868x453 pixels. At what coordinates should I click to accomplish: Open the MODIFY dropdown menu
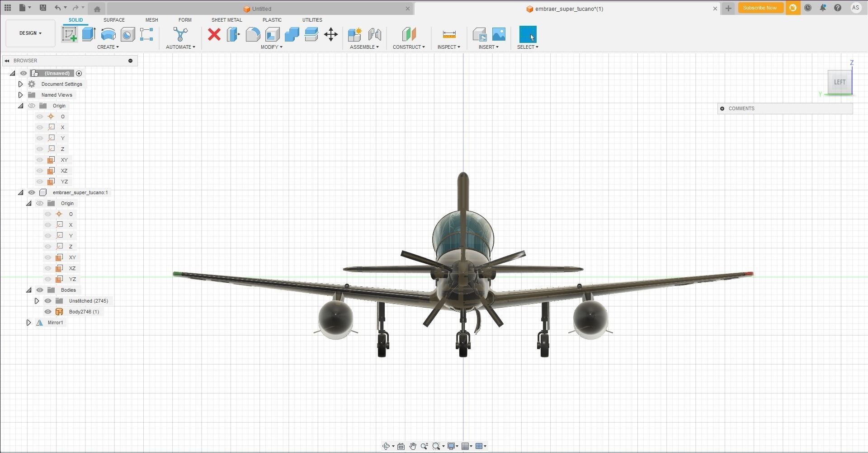(x=271, y=47)
